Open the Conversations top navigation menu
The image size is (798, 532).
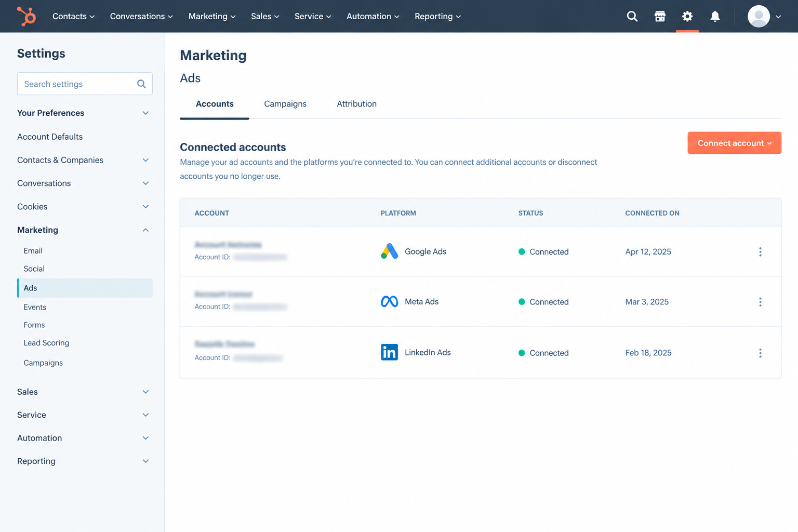(141, 16)
